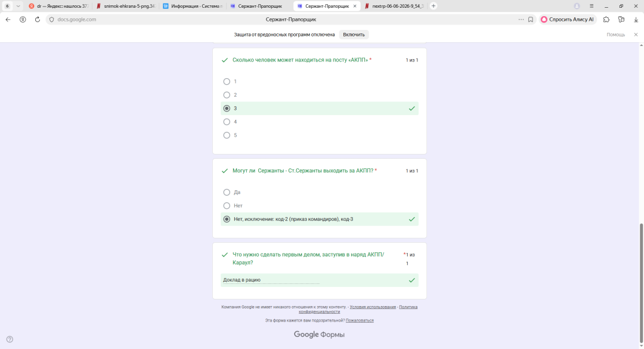This screenshot has height=349, width=644.
Task: Open the Политика конфиденциальности link
Action: pos(358,310)
